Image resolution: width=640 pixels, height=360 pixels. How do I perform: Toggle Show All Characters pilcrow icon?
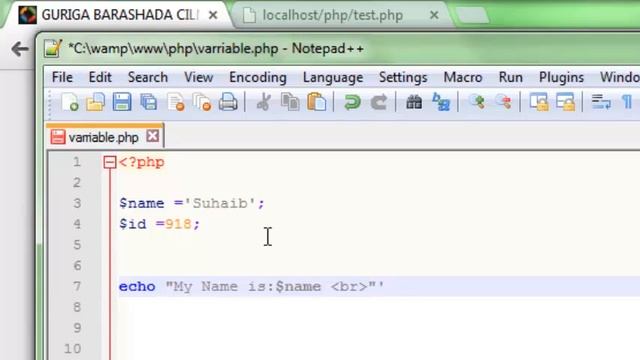click(x=627, y=102)
